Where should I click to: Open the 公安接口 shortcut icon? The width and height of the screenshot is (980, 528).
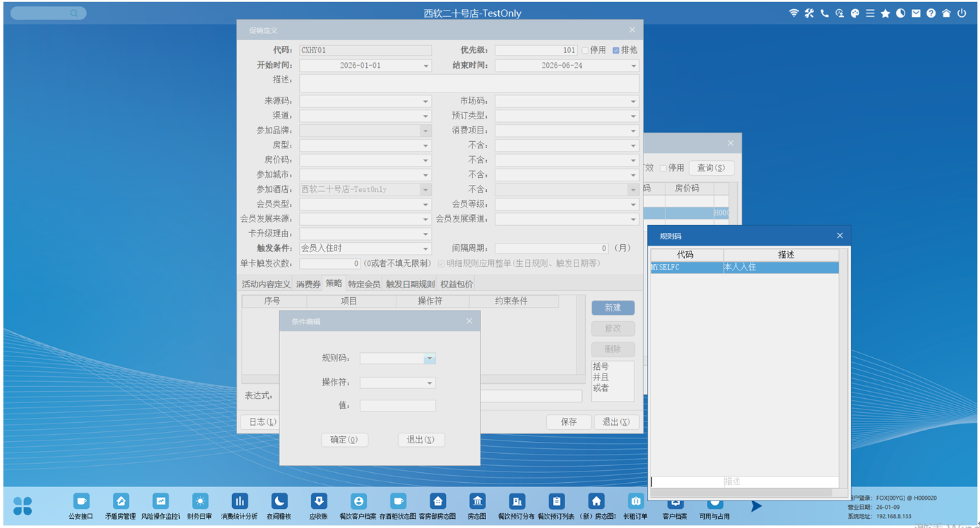(x=81, y=501)
